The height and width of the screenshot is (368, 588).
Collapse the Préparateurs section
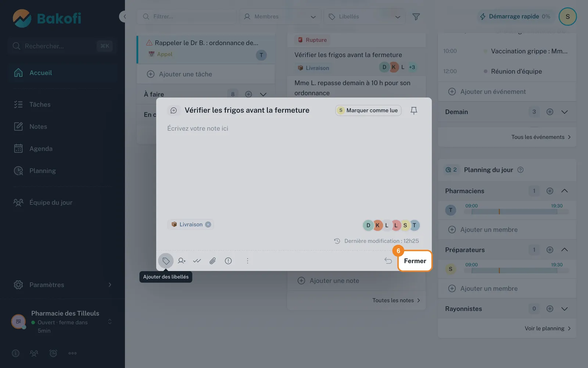564,250
